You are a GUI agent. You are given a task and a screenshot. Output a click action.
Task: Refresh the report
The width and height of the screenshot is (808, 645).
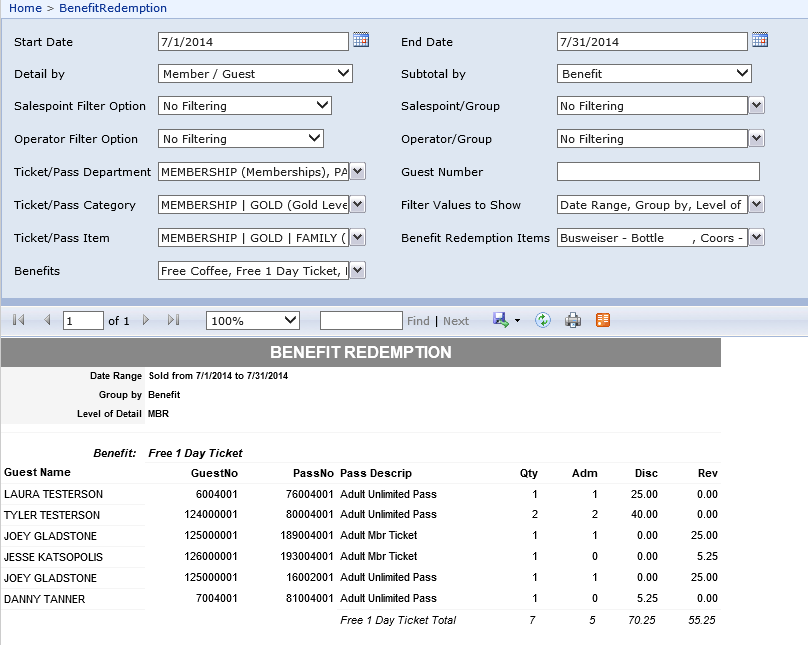pos(543,320)
